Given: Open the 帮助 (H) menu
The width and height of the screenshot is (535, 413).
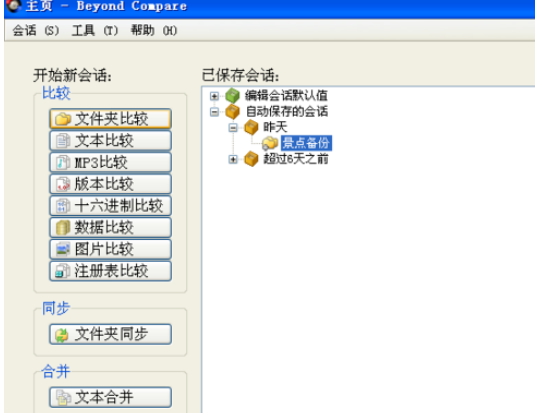Looking at the screenshot, I should point(154,31).
